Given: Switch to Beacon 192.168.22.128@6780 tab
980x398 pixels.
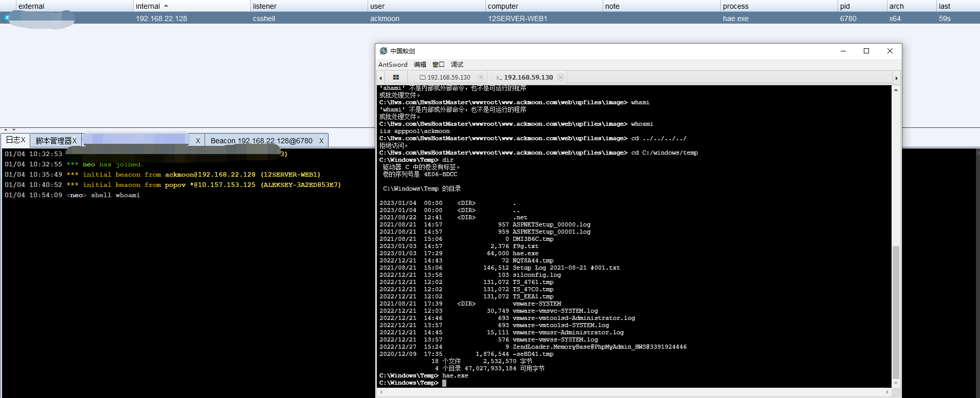Looking at the screenshot, I should point(261,141).
